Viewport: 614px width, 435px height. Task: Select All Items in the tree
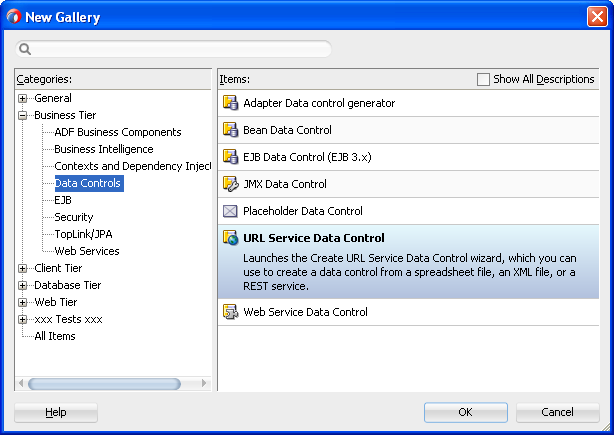tap(54, 336)
